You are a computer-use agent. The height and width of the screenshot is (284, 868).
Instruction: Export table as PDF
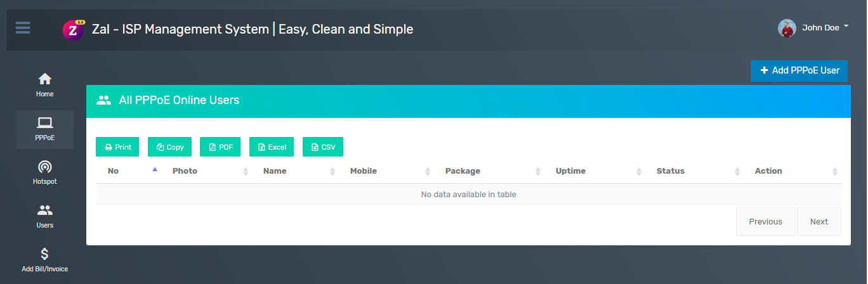pyautogui.click(x=220, y=146)
